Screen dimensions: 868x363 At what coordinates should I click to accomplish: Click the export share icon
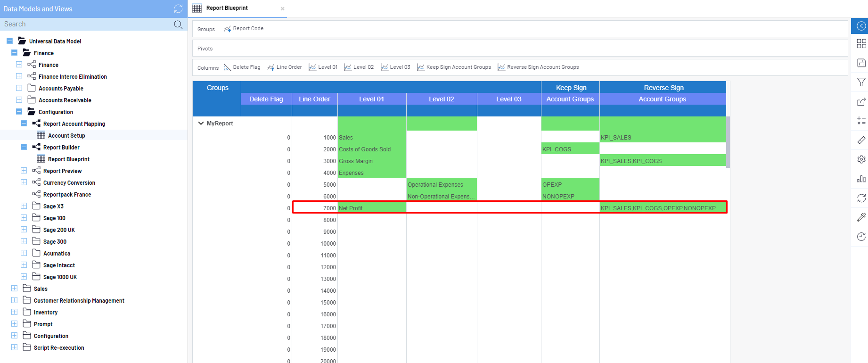861,102
